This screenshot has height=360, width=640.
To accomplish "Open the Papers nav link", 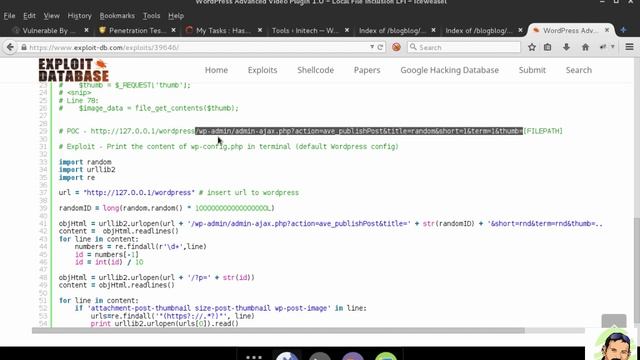I will 367,70.
